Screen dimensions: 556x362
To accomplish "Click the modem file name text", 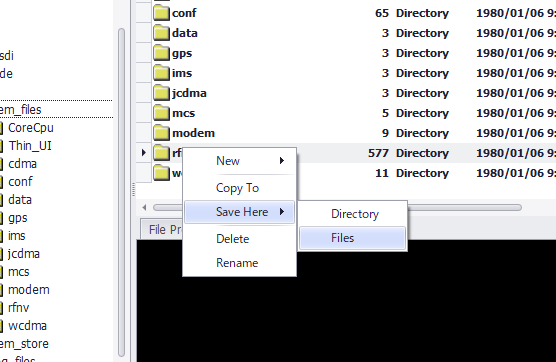I will [x=193, y=133].
